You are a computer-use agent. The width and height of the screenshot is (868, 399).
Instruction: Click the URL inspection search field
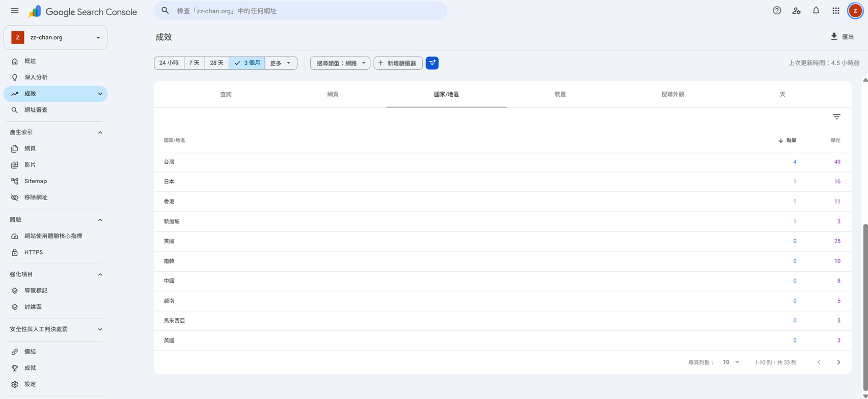[x=301, y=11]
